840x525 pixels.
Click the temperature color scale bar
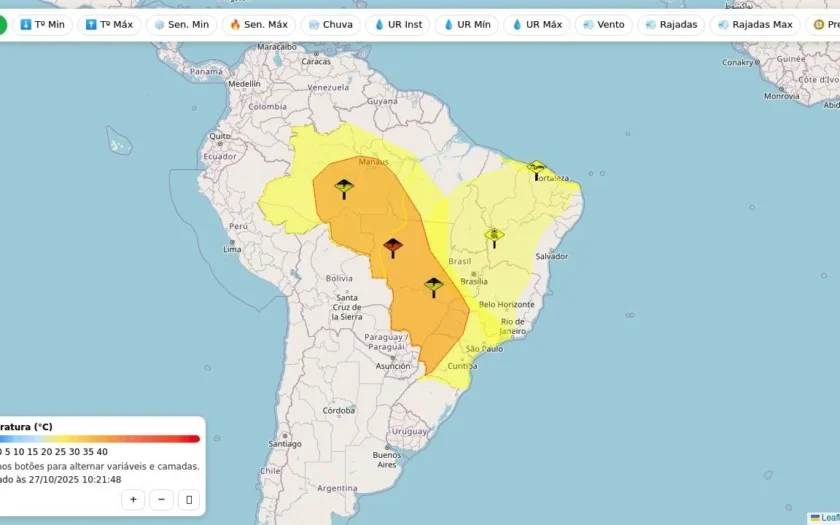point(100,439)
